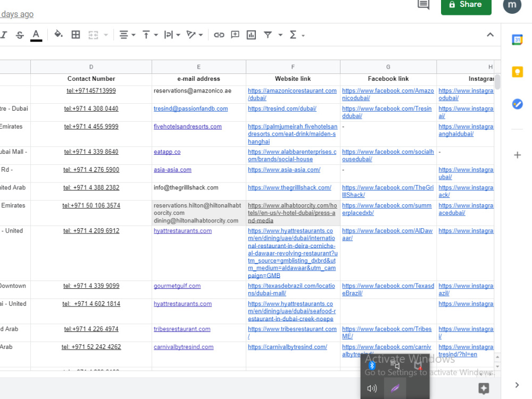This screenshot has height=399, width=532.
Task: Select column E header
Action: [x=198, y=67]
